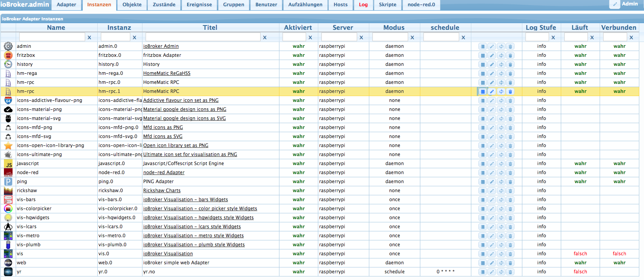This screenshot has width=644, height=280.
Task: Click the Name filter input field
Action: click(x=52, y=37)
